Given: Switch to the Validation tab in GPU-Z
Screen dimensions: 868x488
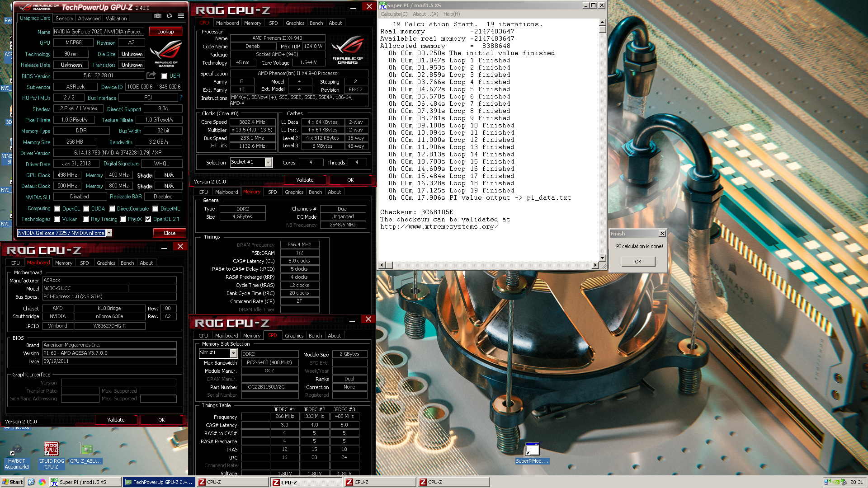Looking at the screenshot, I should pos(116,19).
